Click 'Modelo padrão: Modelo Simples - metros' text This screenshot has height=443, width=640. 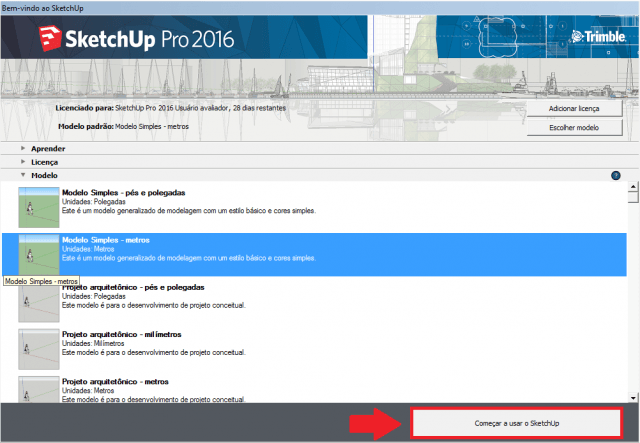(x=123, y=127)
